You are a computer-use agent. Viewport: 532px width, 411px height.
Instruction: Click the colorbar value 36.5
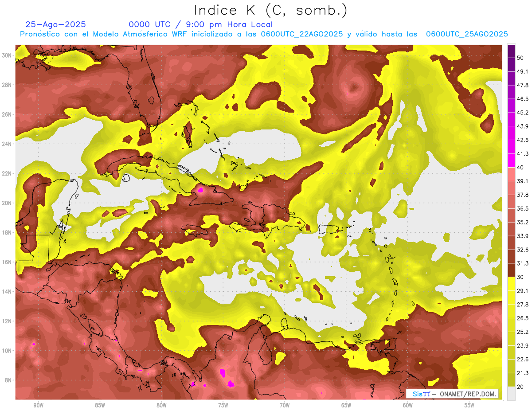tap(523, 208)
